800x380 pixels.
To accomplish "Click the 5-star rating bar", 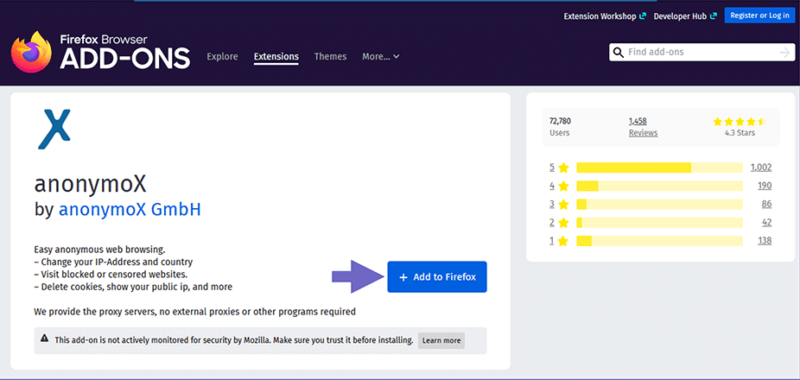I will click(659, 167).
